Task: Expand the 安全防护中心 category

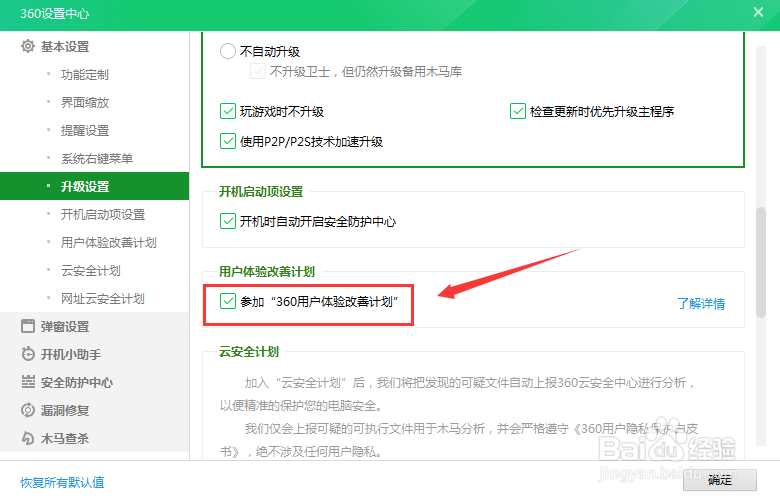Action: (x=77, y=383)
